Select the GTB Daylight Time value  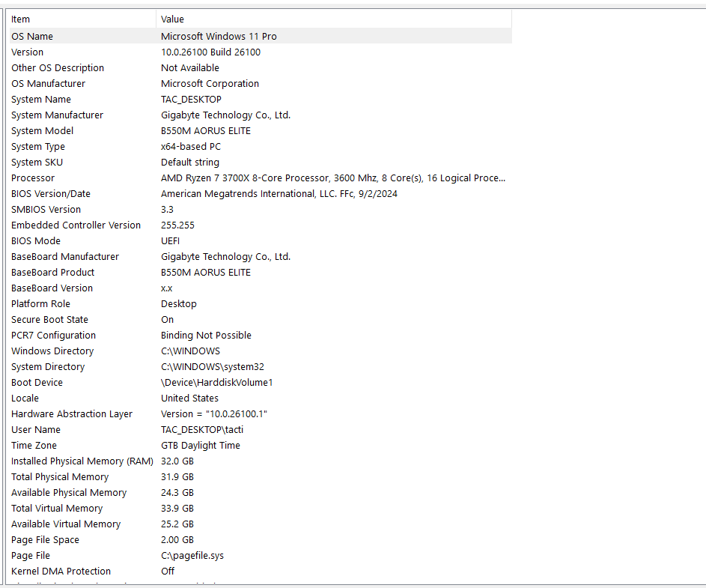tap(201, 446)
